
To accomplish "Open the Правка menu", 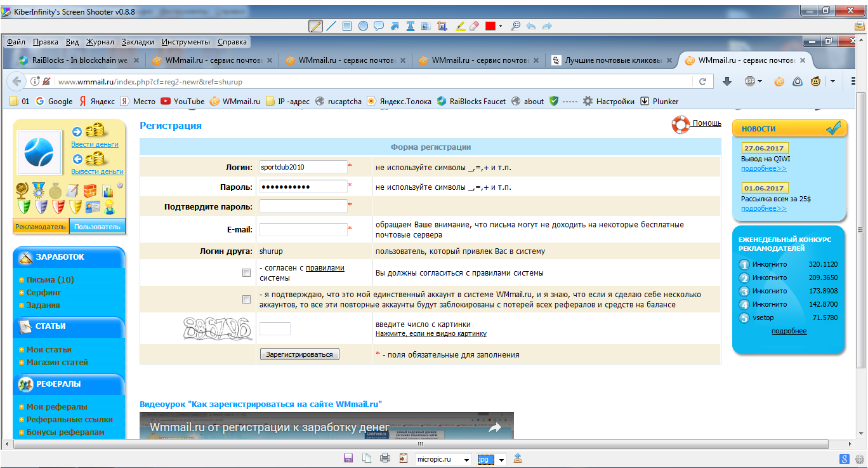I will pos(46,42).
